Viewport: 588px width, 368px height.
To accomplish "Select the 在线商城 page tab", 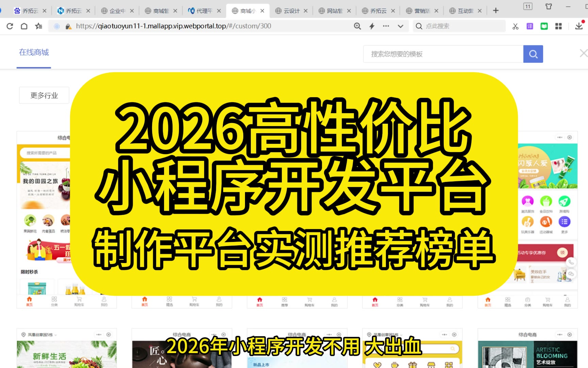I will point(34,52).
